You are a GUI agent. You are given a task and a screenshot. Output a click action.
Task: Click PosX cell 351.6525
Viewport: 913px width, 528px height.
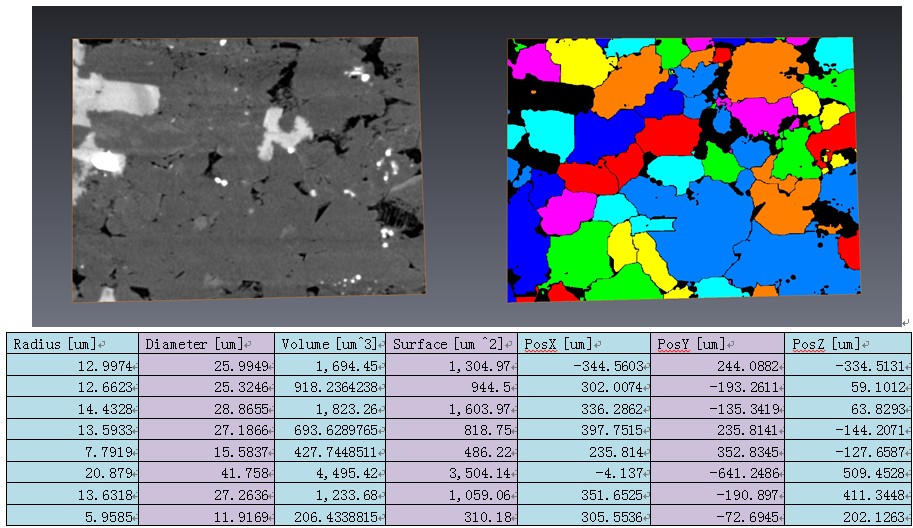click(584, 495)
